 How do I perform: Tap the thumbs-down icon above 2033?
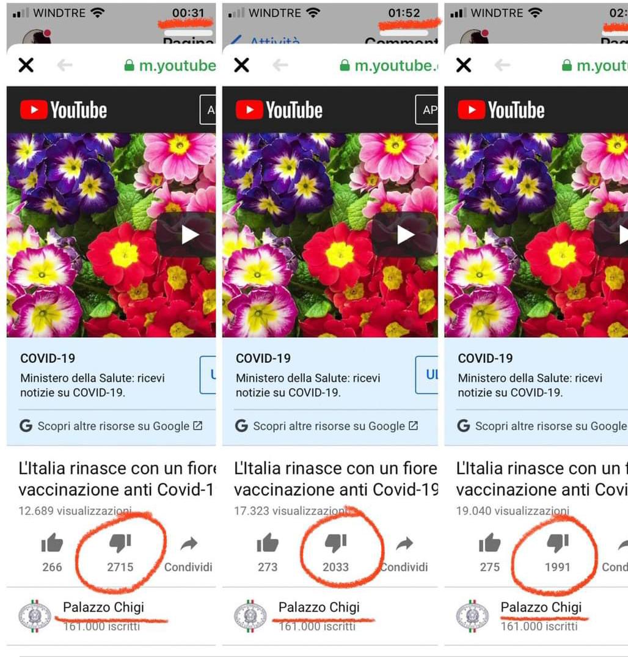335,544
